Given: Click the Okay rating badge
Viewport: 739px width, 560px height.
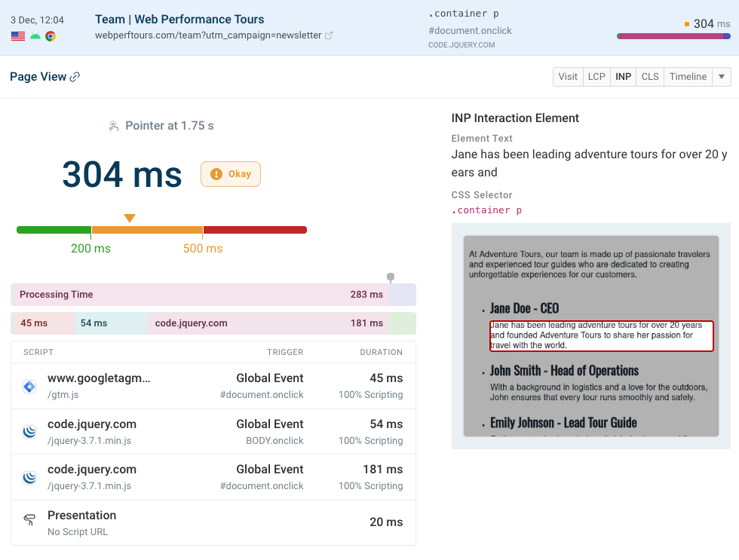Looking at the screenshot, I should click(x=231, y=174).
